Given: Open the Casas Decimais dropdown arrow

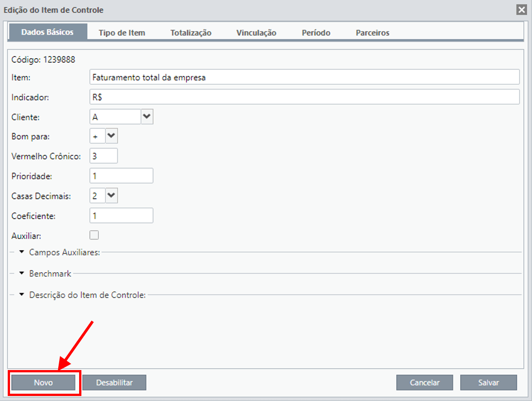Looking at the screenshot, I should point(111,196).
